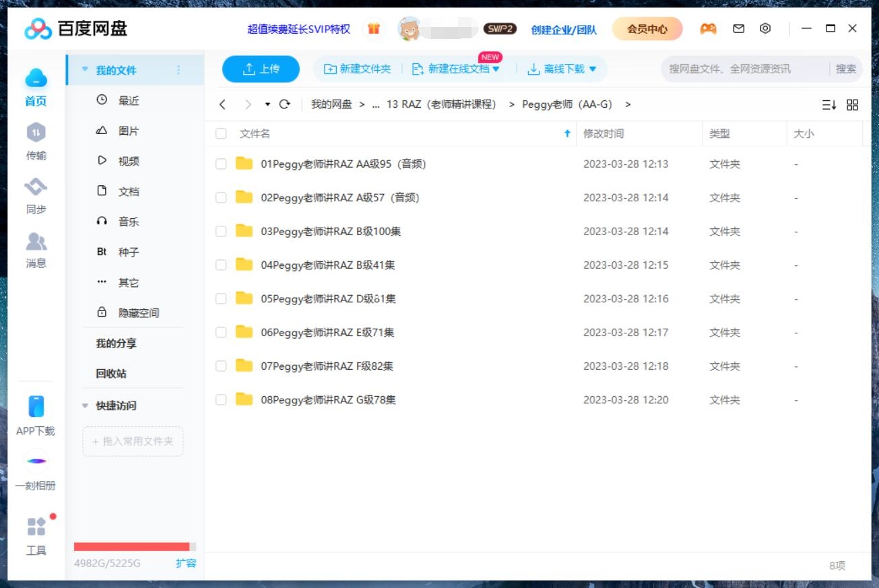Switch to grid view layout
Screen dimensions: 879x588
[x=852, y=105]
